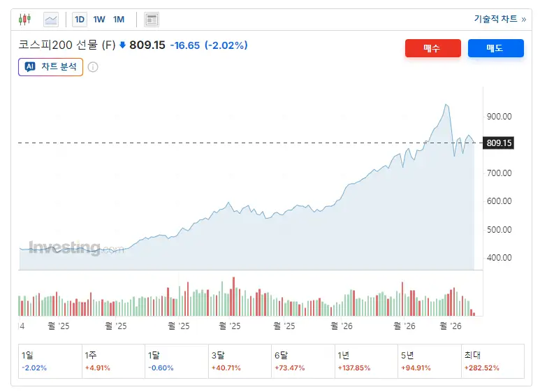This screenshot has height=392, width=547.
Task: Select the area chart type icon
Action: point(51,20)
